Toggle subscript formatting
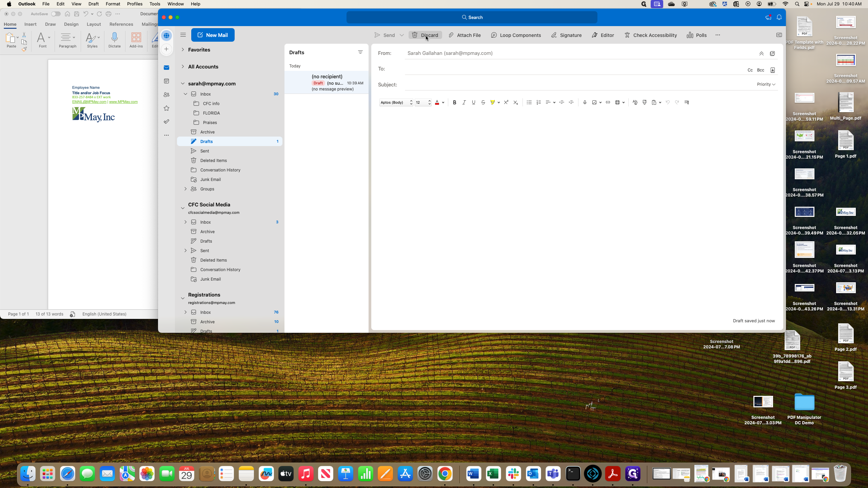This screenshot has height=488, width=868. (515, 102)
